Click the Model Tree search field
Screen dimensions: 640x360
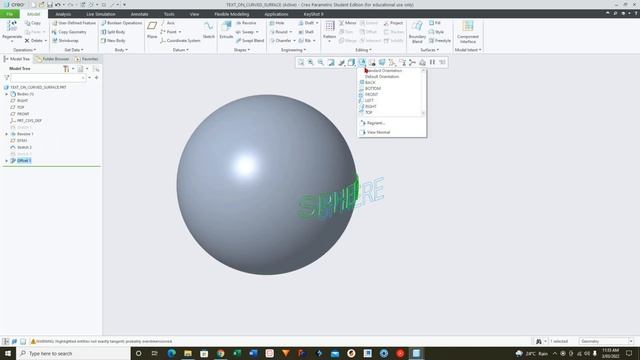pos(48,78)
